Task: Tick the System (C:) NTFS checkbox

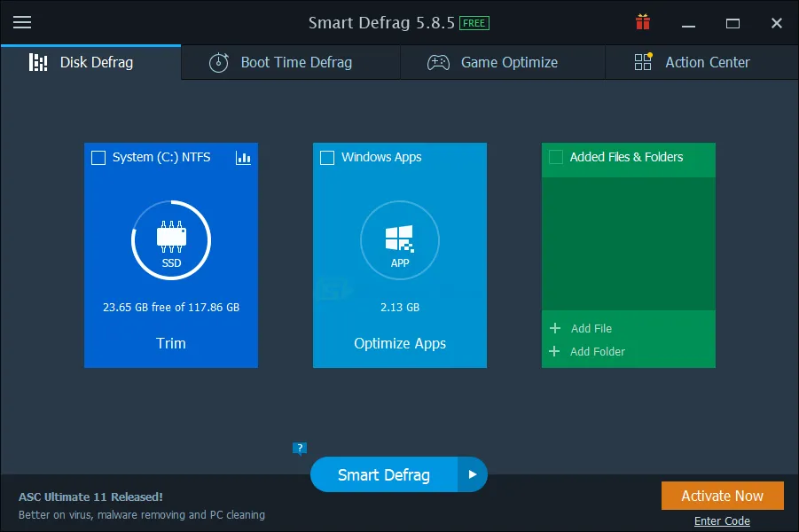Action: coord(98,158)
